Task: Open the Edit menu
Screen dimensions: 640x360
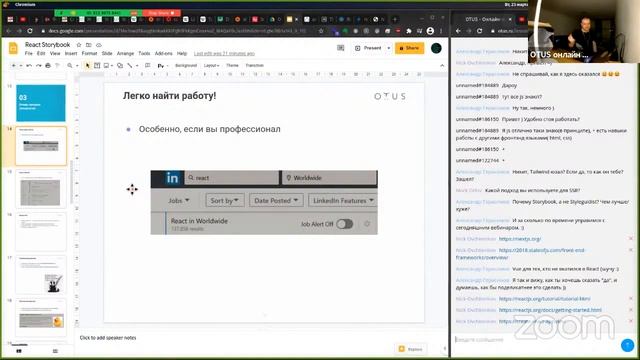Action: [41, 53]
